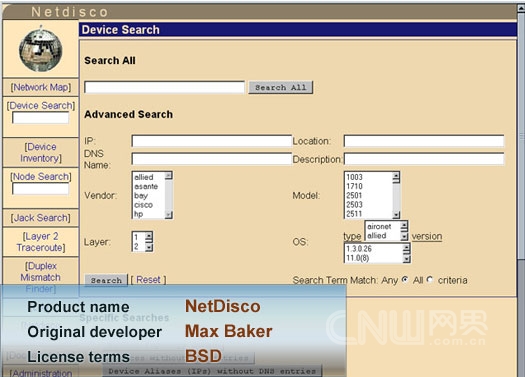Click Layer list scroll up arrow

pos(149,236)
